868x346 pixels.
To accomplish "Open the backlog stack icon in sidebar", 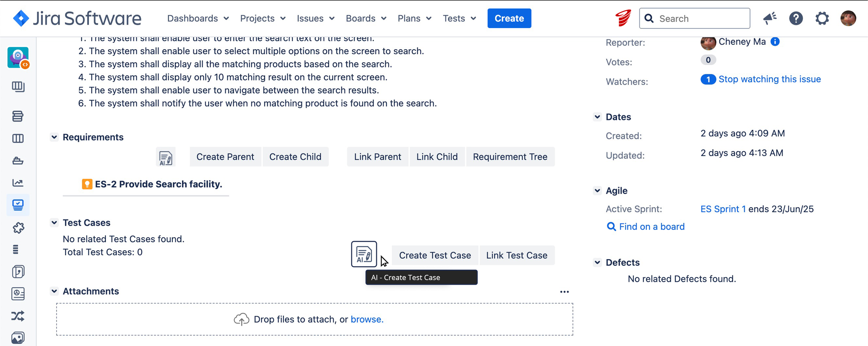I will pyautogui.click(x=18, y=116).
